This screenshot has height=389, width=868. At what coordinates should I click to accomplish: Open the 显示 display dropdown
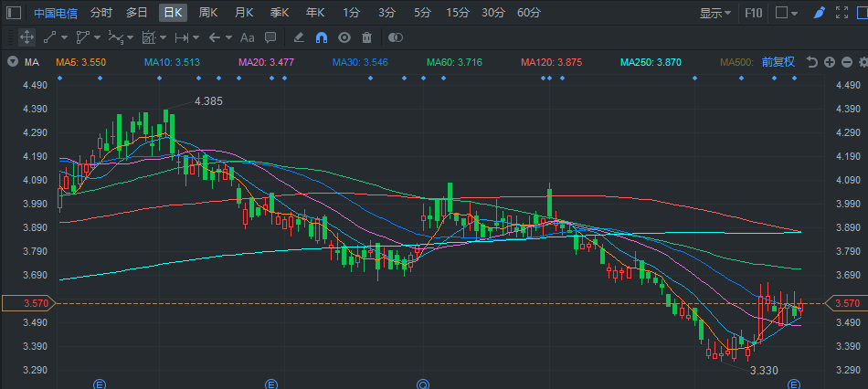(x=715, y=13)
